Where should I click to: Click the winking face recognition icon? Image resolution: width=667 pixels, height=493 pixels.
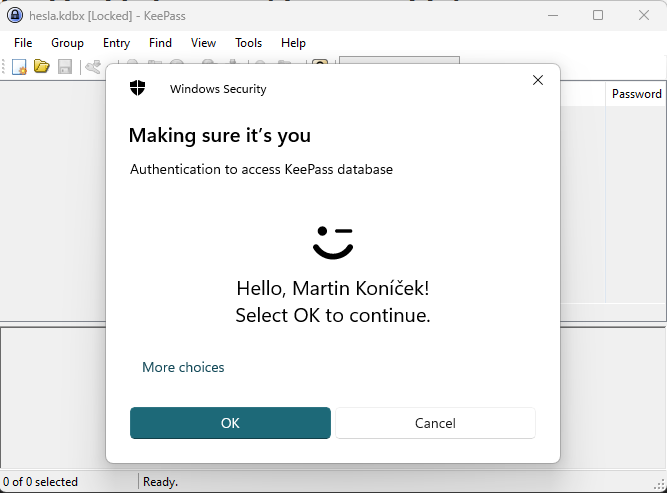coord(333,242)
